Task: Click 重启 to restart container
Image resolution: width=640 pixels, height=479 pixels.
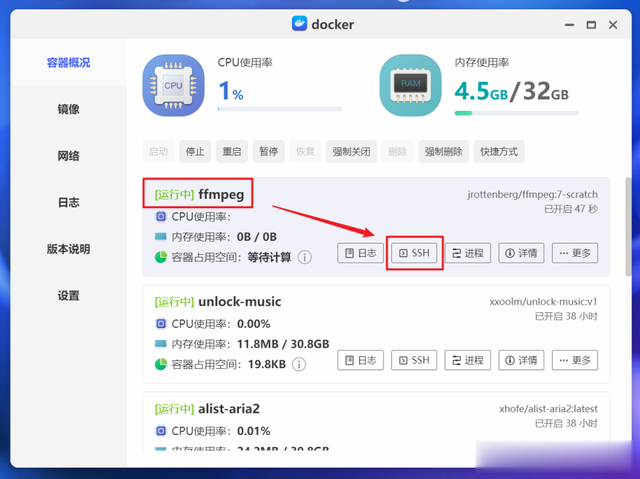Action: coord(232,151)
